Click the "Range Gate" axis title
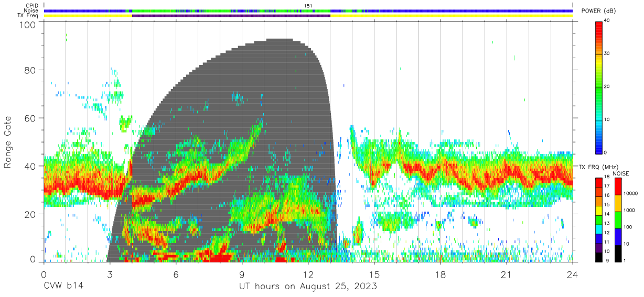Viewport: 644px width, 297px height. pos(8,142)
